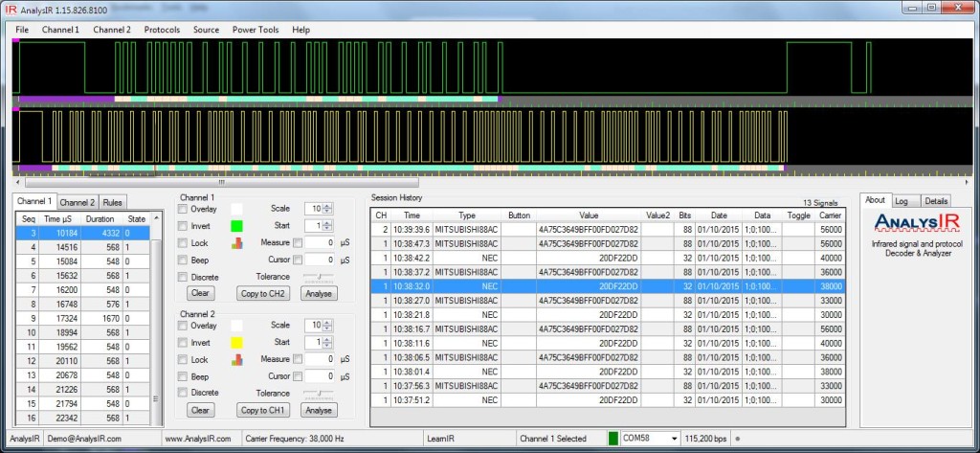Click Channel 2 Analyse button
The width and height of the screenshot is (980, 453).
(318, 410)
